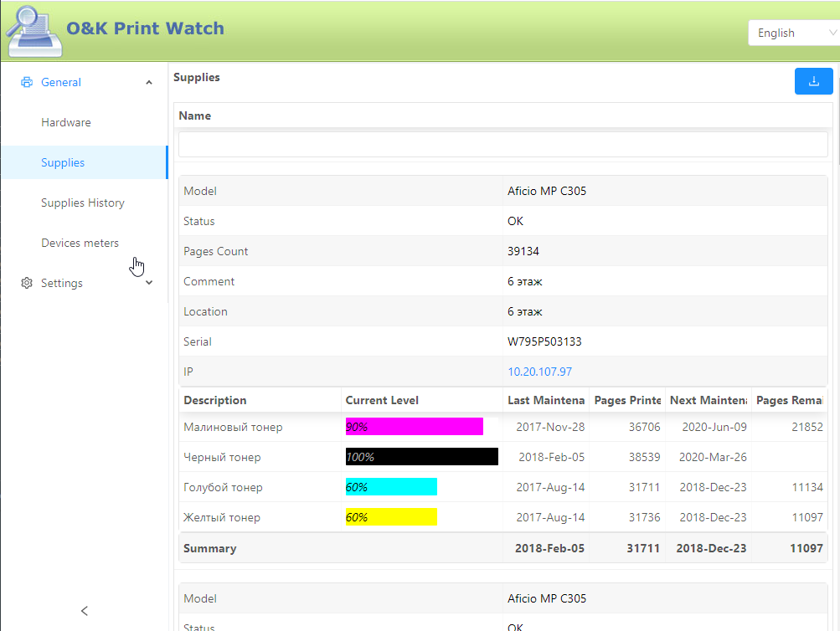Image resolution: width=840 pixels, height=631 pixels.
Task: Click the Settings gear icon
Action: coord(26,283)
